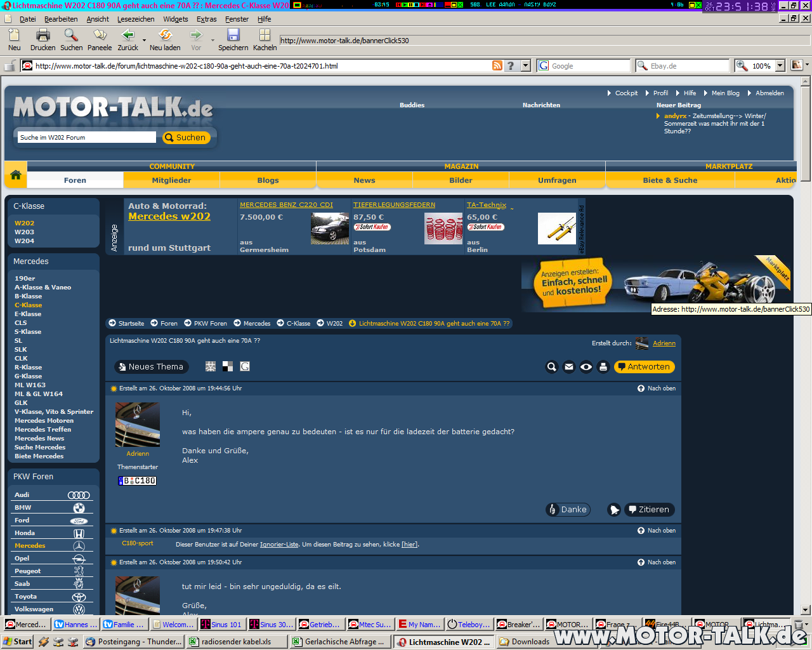Open the user avatar dropdown in toolbar

click(807, 65)
